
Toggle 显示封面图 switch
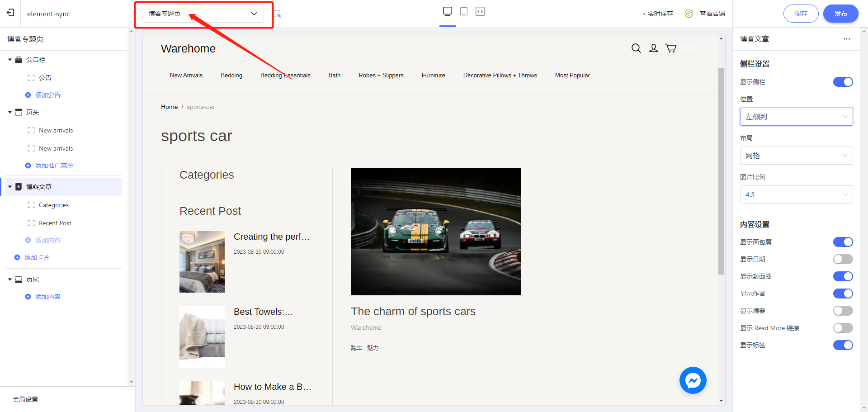coord(843,276)
